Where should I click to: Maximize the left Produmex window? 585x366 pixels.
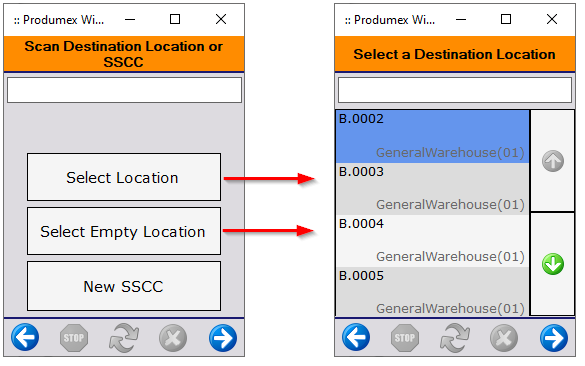point(175,19)
